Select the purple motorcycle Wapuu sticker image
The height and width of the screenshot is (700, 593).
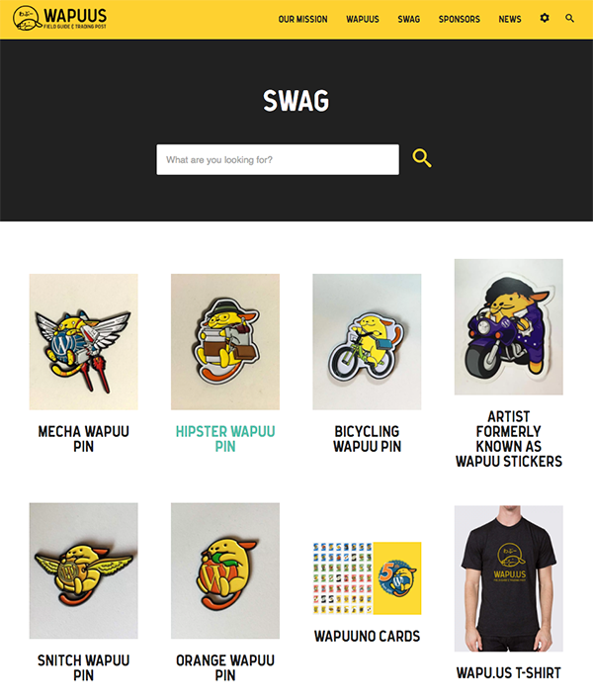[x=509, y=327]
